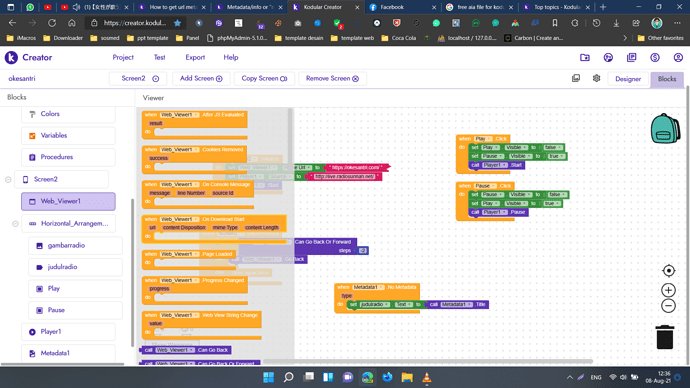Collapse the Horizontal_Arrangement tree node
The width and height of the screenshot is (690, 388).
[15, 223]
